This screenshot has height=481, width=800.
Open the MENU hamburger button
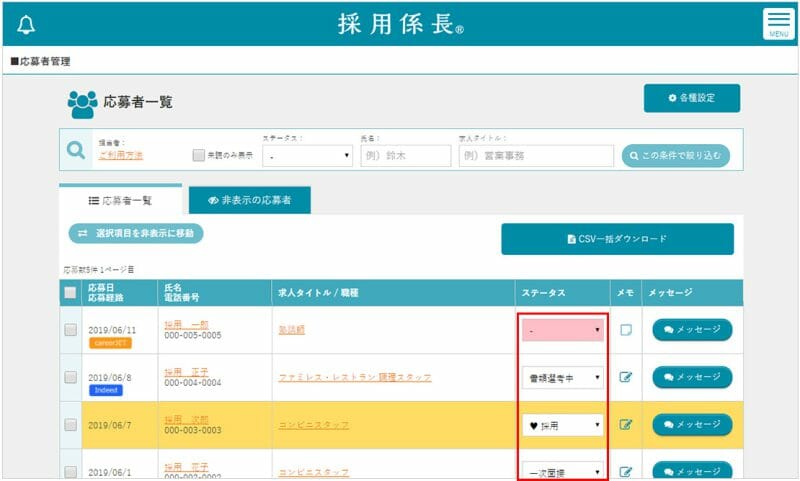point(779,23)
